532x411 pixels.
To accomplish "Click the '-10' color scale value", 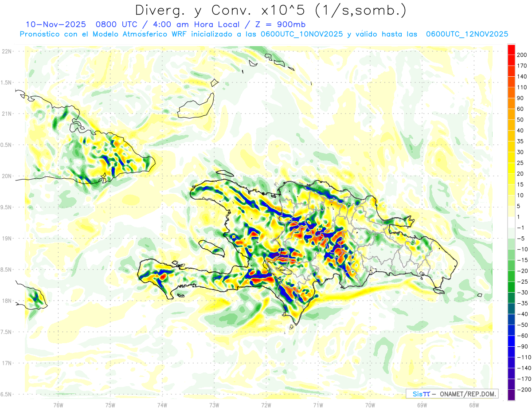I will [x=523, y=249].
